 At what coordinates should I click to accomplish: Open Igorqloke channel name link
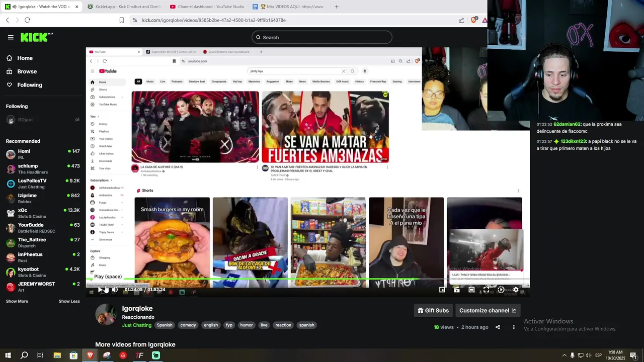[x=137, y=309]
